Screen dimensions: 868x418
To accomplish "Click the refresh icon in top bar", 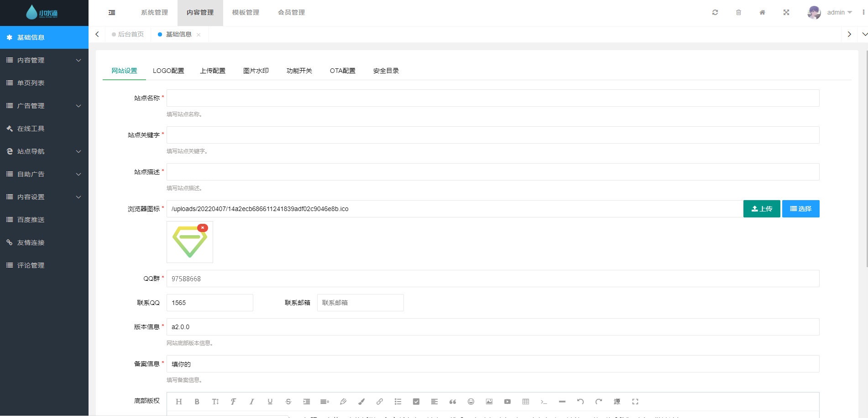I will point(715,12).
